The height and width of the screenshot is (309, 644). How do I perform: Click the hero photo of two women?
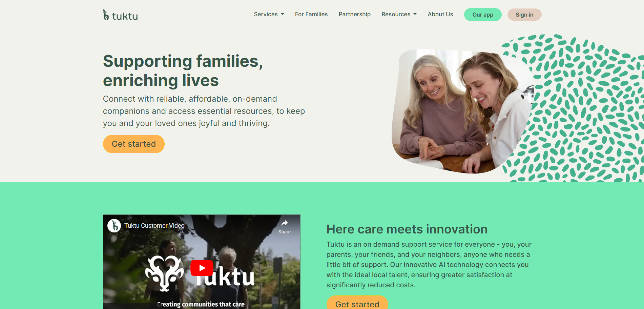pos(462,111)
